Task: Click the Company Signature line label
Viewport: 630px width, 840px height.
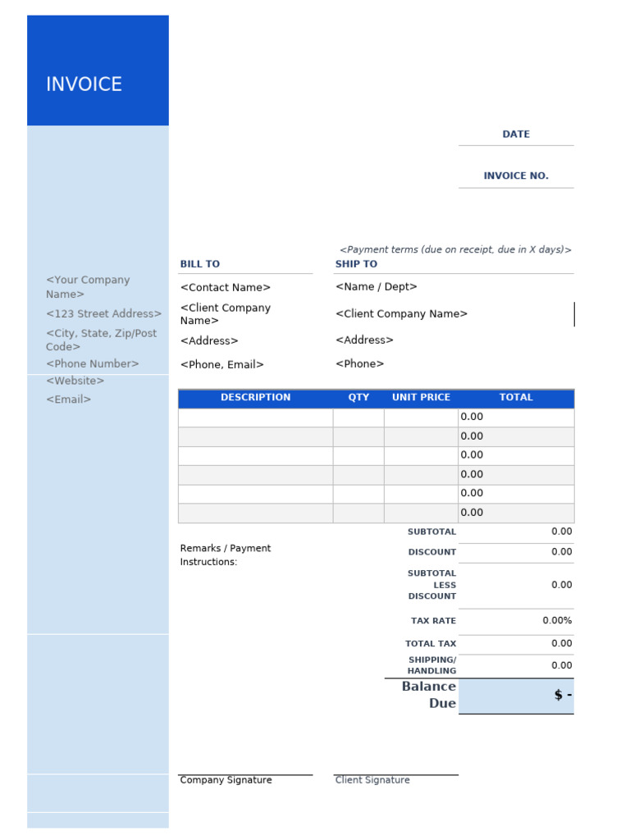Action: click(226, 781)
